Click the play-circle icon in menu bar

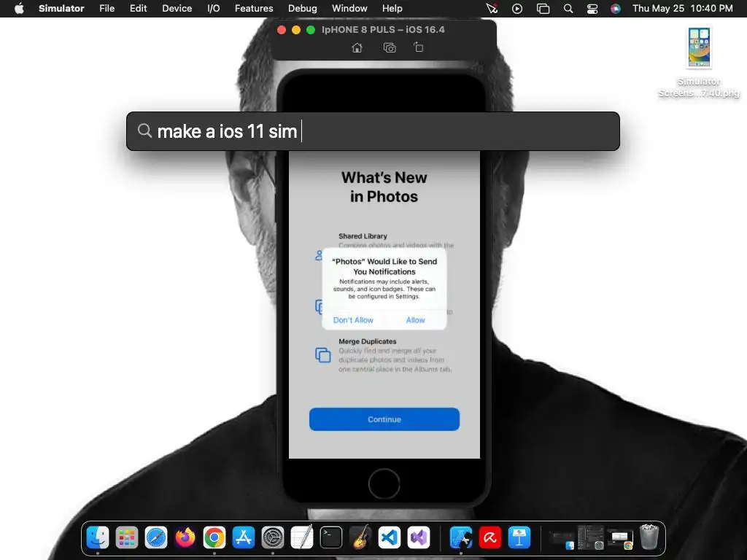[x=517, y=9]
